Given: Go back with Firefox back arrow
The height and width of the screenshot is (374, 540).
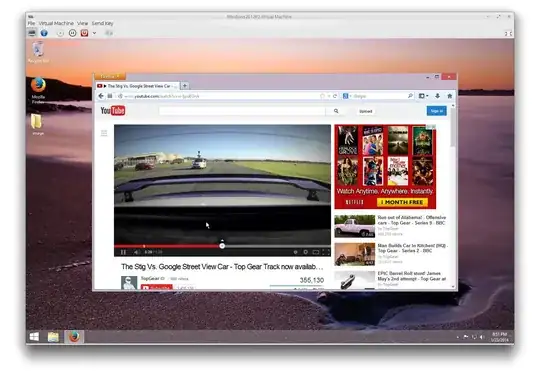Looking at the screenshot, I should (101, 96).
